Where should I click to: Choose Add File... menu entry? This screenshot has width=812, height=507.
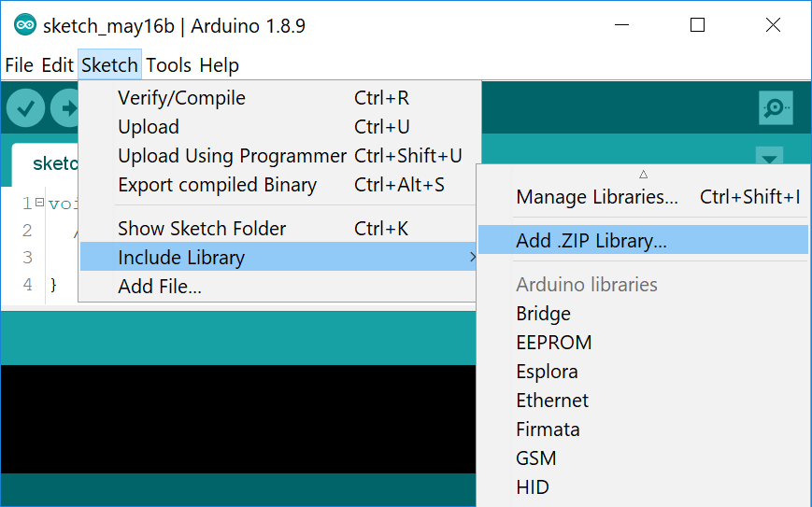point(160,287)
